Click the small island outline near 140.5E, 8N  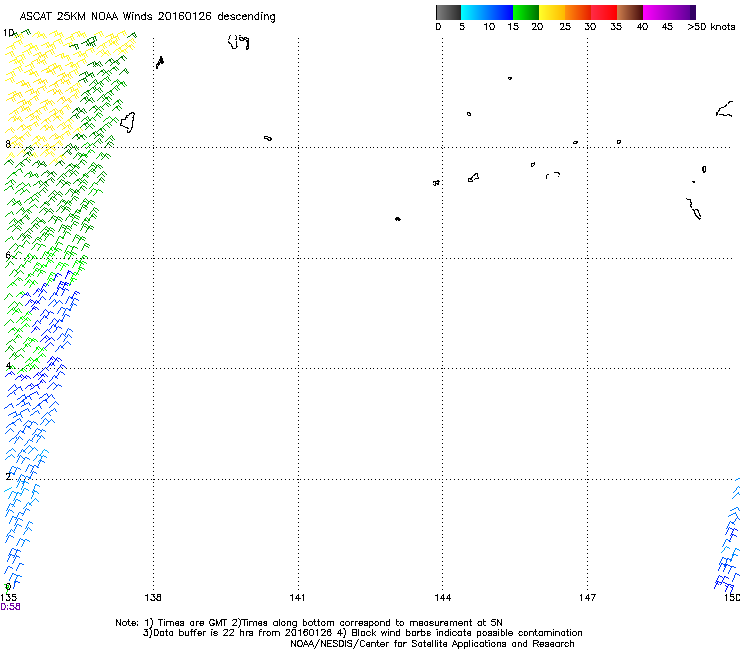pos(268,138)
